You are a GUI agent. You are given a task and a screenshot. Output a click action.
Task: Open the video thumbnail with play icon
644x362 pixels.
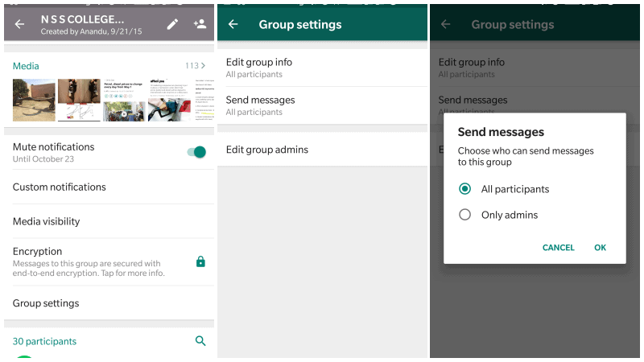coord(124,111)
